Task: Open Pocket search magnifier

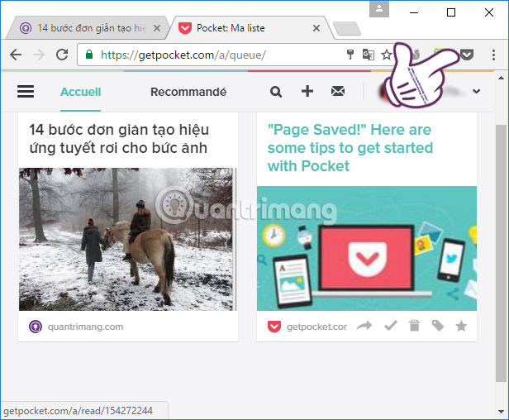Action: click(276, 92)
